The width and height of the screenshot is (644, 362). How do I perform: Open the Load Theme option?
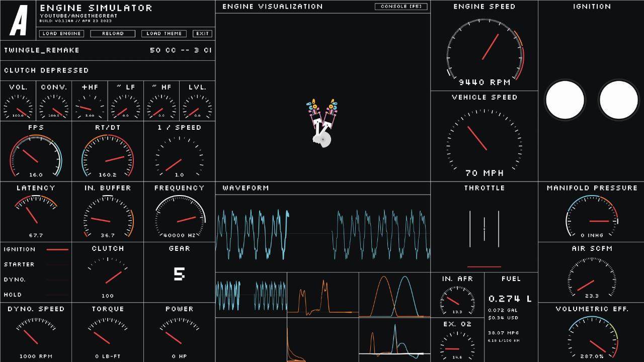tap(164, 34)
